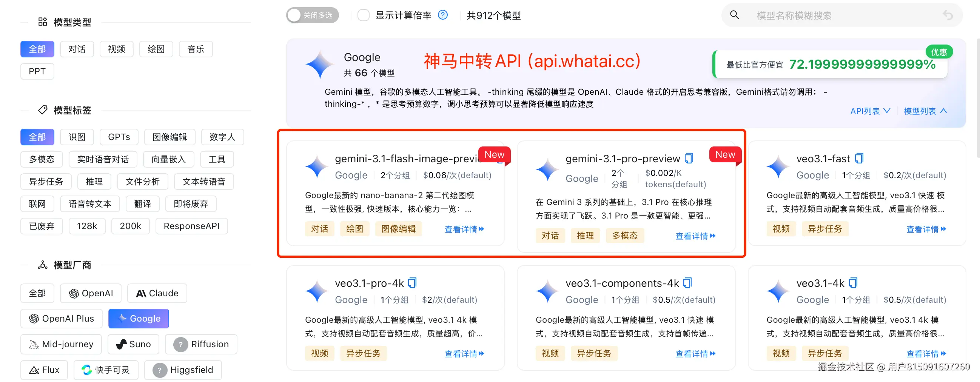Expand the API列表 dropdown
Screen dimensions: 980x382
pyautogui.click(x=871, y=111)
